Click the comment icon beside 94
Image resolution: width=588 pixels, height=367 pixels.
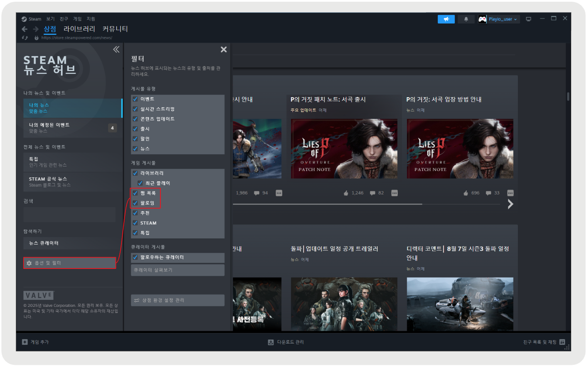coord(257,193)
